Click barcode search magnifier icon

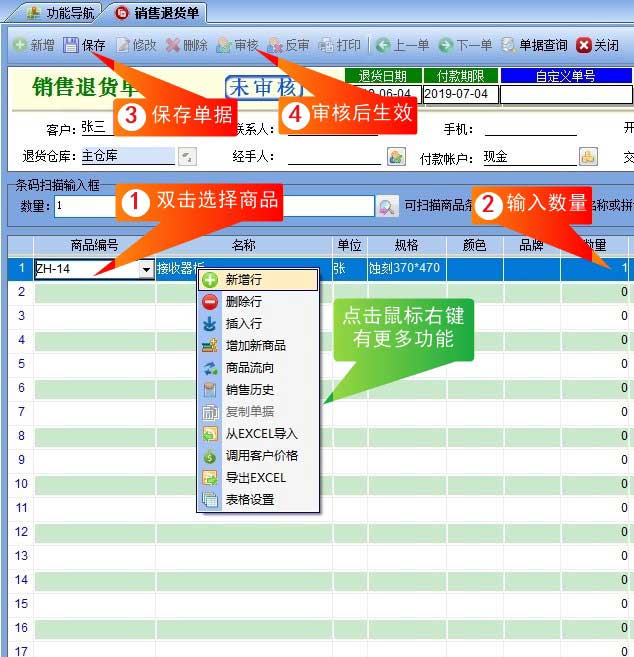[387, 206]
